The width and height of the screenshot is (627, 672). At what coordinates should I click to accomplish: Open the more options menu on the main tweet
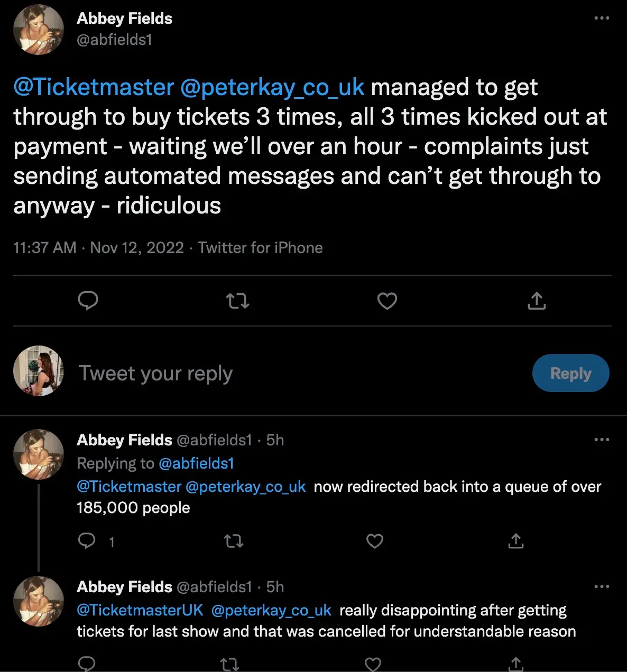pos(601,17)
